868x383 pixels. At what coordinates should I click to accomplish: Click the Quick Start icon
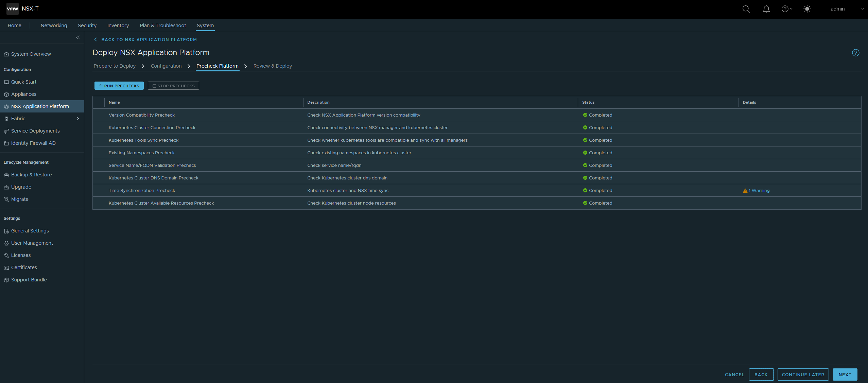(6, 82)
